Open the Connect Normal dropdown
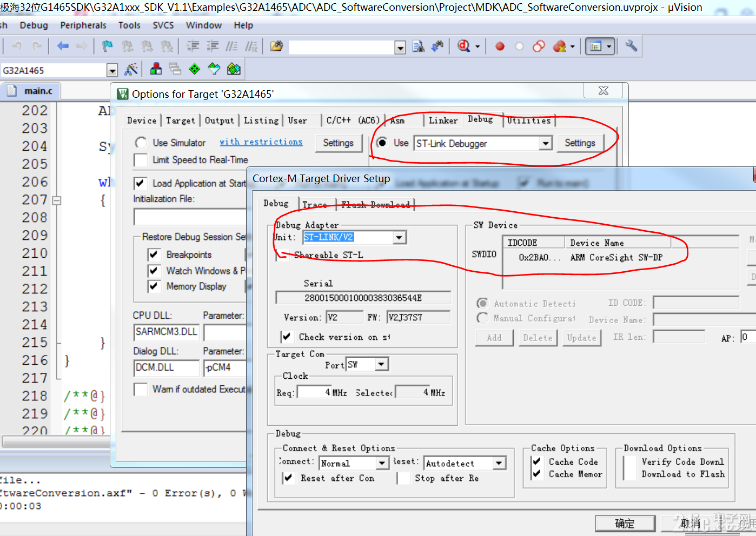This screenshot has width=756, height=536. pyautogui.click(x=382, y=463)
